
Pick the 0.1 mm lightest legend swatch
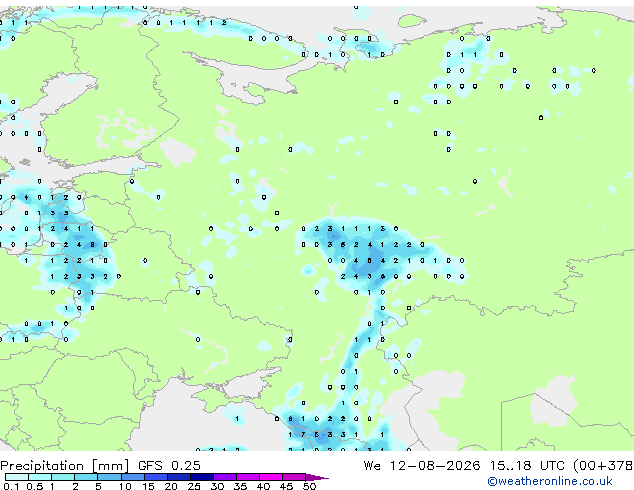(17, 477)
